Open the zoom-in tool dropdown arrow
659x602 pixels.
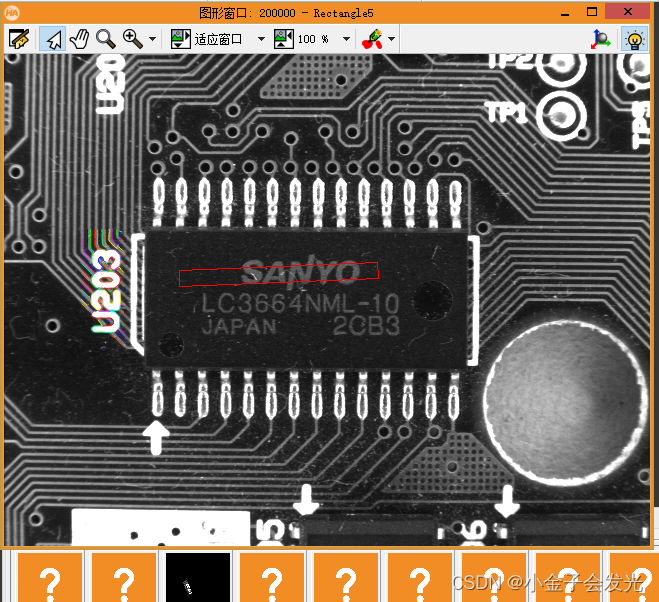click(153, 39)
